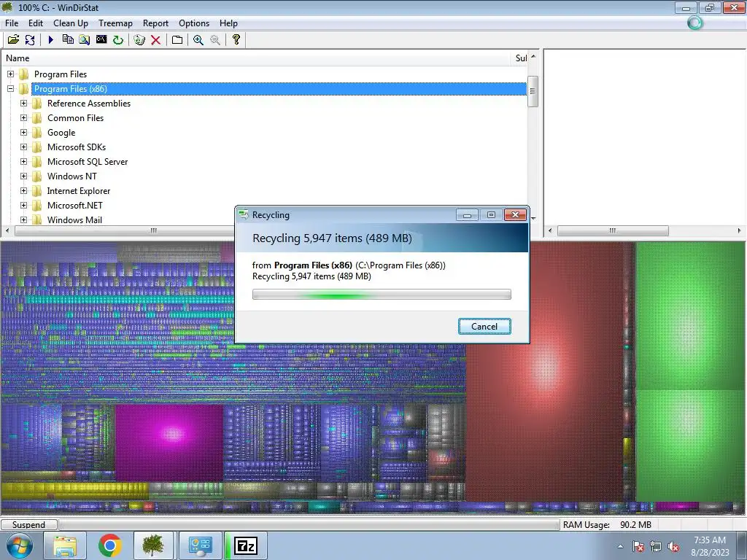Click the Name column header
747x560 pixels.
[257, 58]
